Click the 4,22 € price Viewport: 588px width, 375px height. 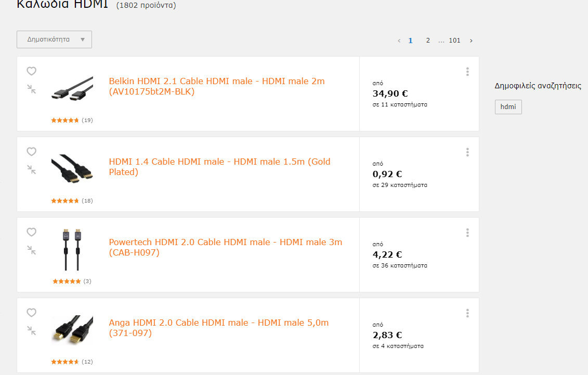coord(387,255)
